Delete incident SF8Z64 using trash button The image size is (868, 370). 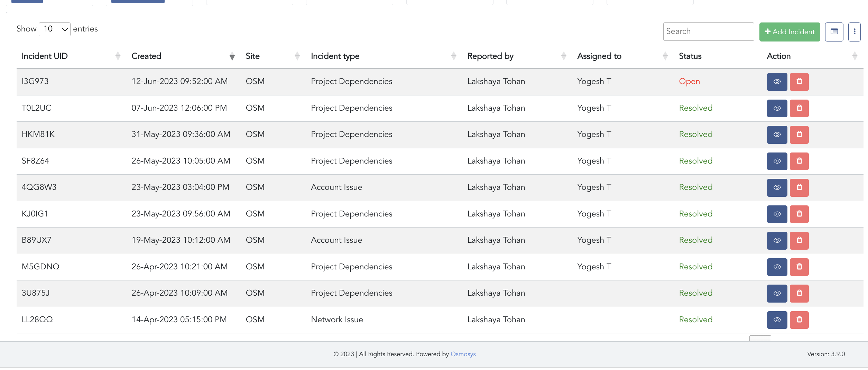tap(799, 161)
